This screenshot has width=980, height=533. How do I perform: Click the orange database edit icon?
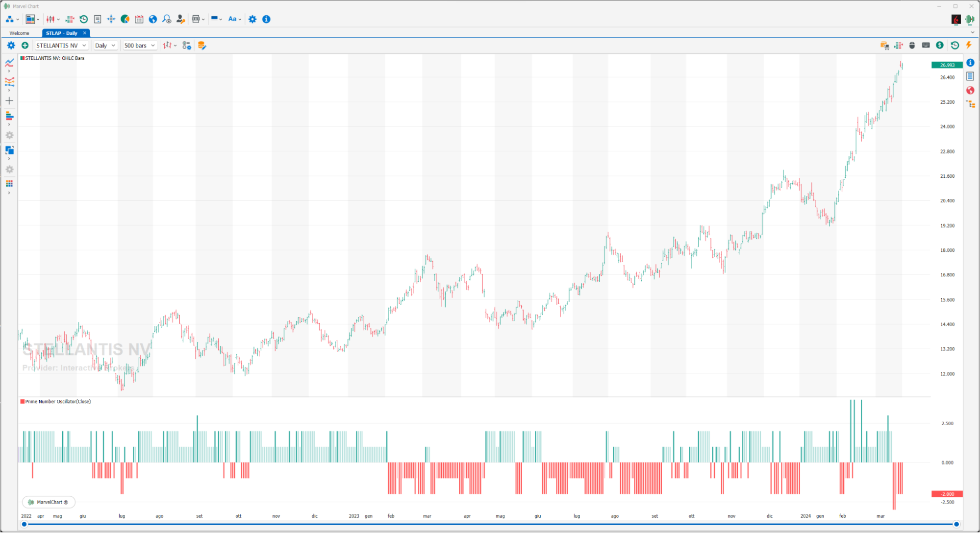[x=201, y=45]
